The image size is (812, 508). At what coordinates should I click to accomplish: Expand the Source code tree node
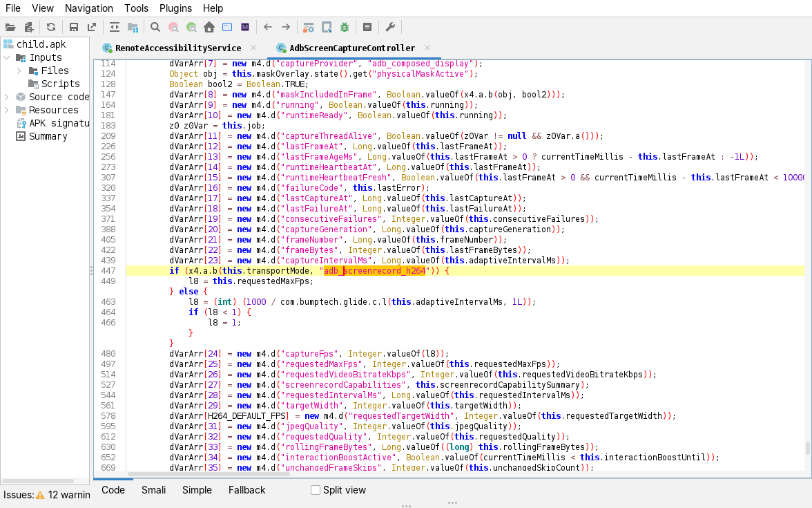click(7, 97)
